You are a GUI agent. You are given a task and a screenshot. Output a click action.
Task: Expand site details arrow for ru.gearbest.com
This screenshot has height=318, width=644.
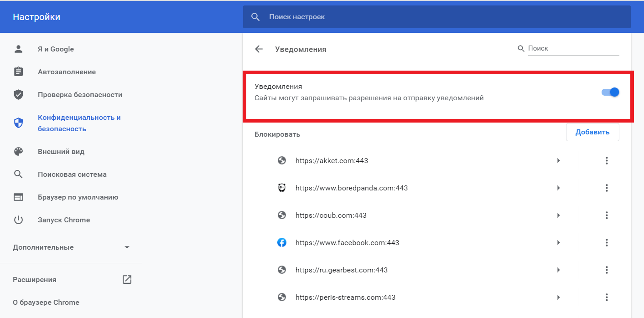(558, 270)
